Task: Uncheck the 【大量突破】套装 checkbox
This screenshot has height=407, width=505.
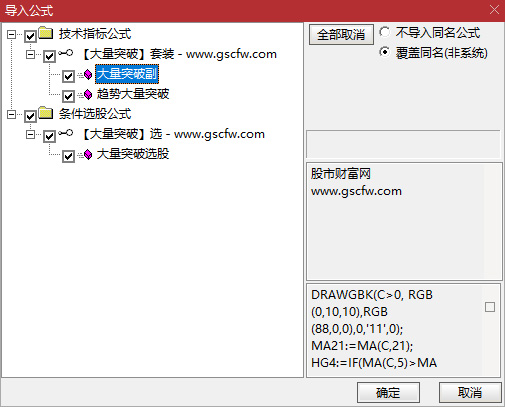Action: [x=49, y=56]
